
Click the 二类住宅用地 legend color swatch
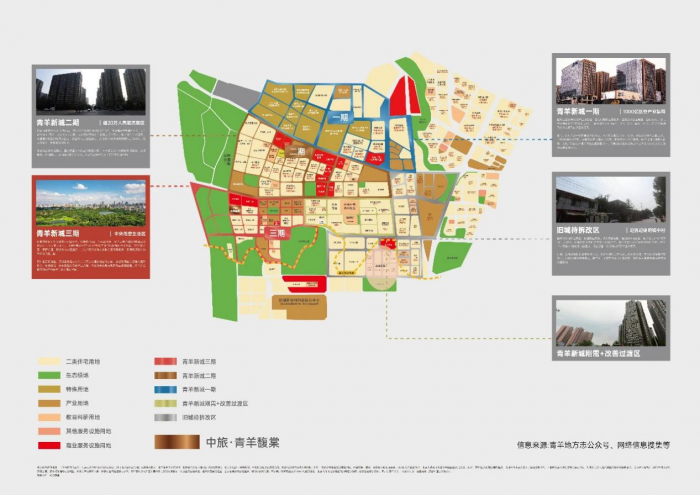pos(50,361)
